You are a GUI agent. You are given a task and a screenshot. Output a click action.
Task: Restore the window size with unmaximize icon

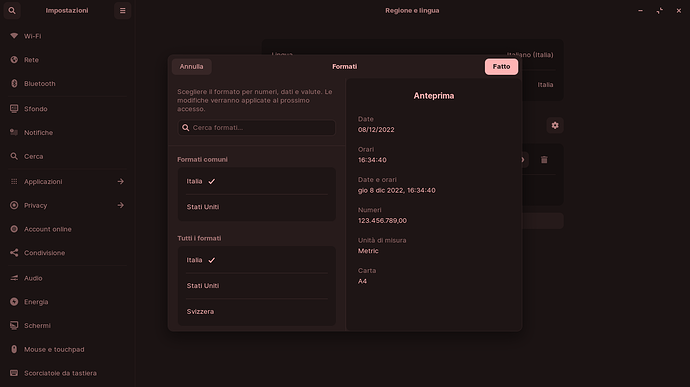[660, 11]
